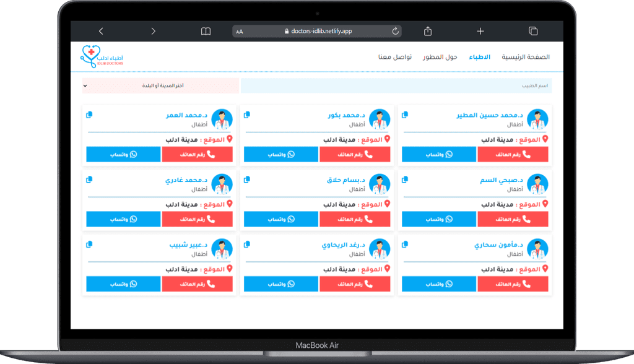The image size is (634, 364).
Task: Call د.بسام حلاق via رقم الهاتف
Action: [355, 219]
